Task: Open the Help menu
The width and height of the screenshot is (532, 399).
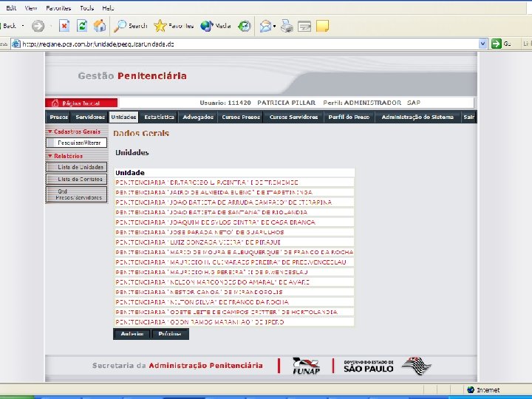Action: tap(108, 8)
